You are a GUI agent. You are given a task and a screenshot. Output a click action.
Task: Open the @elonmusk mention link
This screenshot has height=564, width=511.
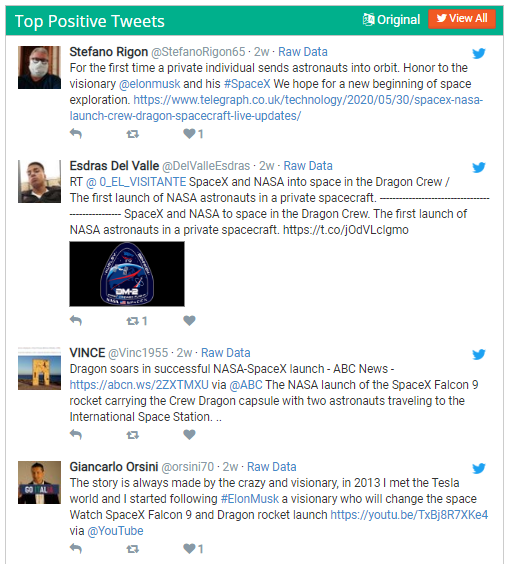[x=150, y=84]
